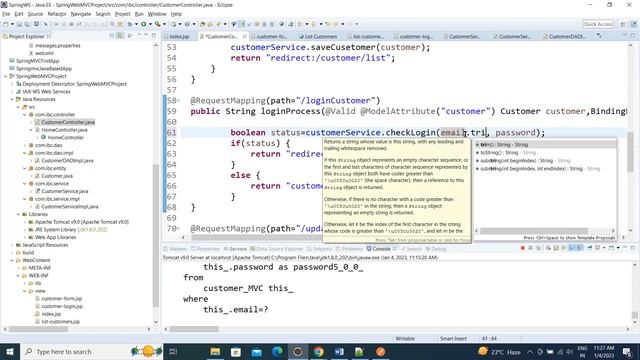This screenshot has width=640, height=360.
Task: Open Google Chrome from the taskbar
Action: pyautogui.click(x=318, y=351)
